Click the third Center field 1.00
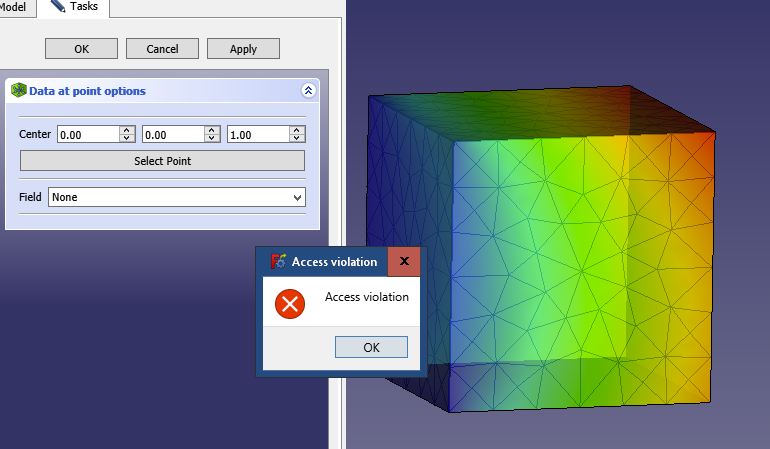770x449 pixels. 258,135
